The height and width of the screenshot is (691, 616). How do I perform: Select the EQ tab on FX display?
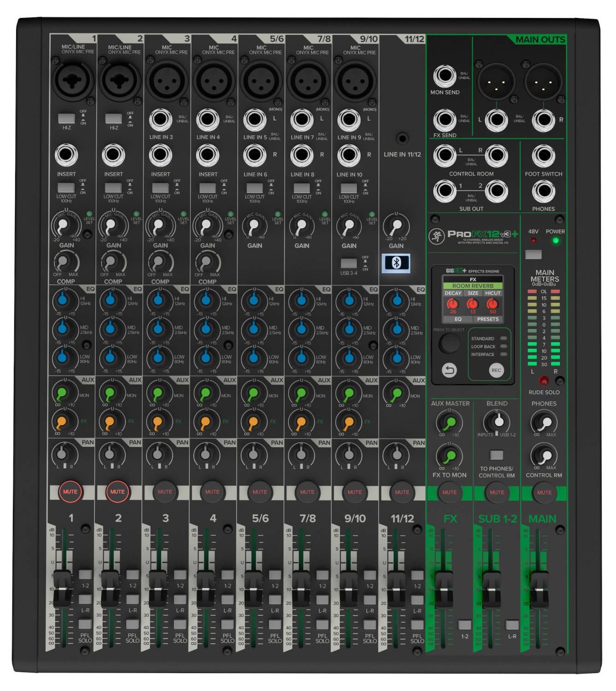point(458,319)
